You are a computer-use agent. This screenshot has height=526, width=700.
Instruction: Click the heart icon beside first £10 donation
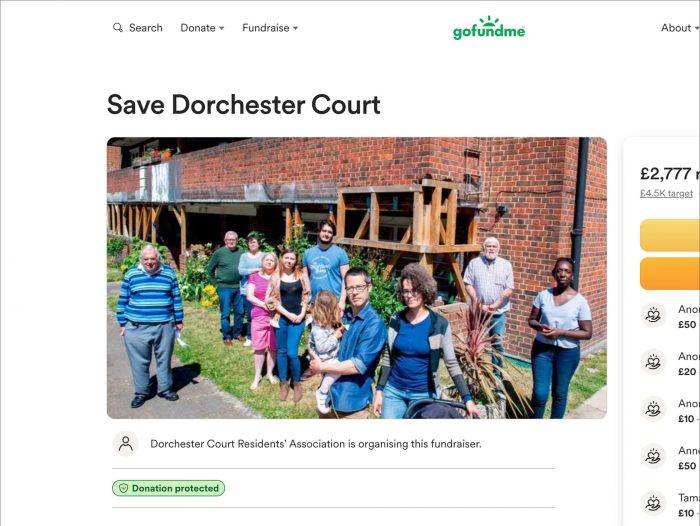pyautogui.click(x=653, y=409)
